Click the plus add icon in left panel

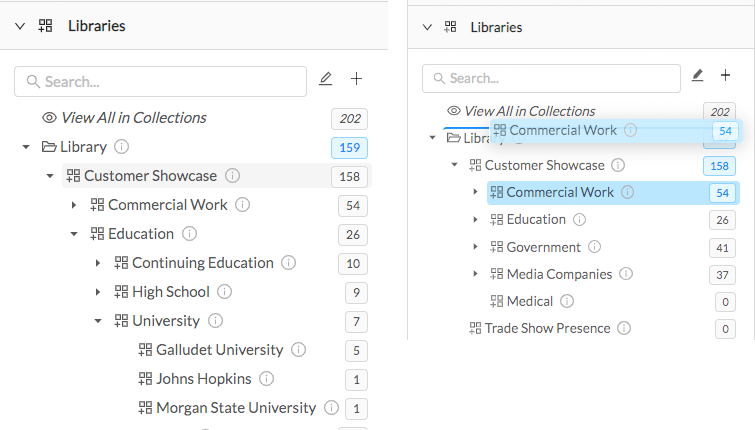click(x=357, y=79)
